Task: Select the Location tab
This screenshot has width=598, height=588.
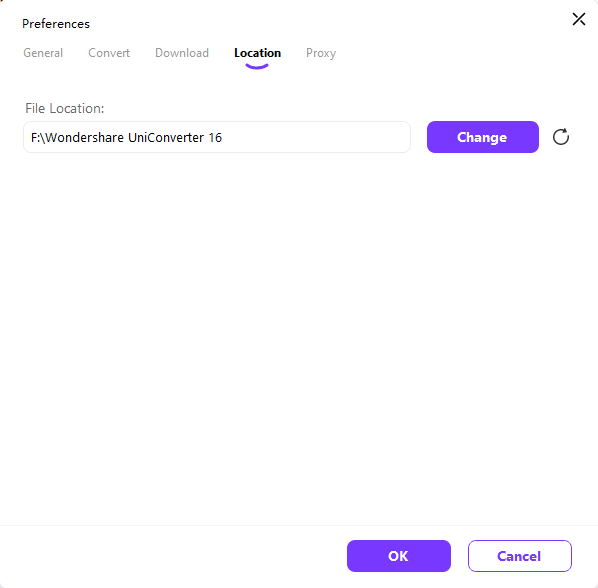Action: click(257, 53)
